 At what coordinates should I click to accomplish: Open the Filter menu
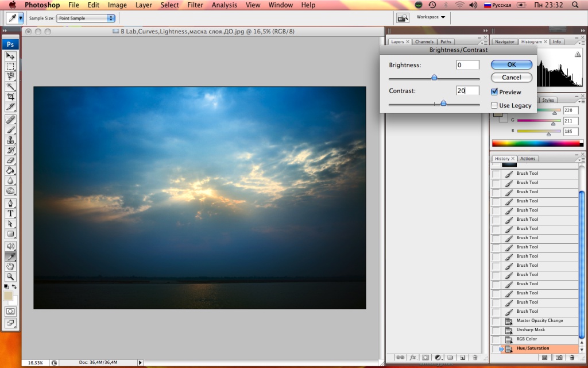point(195,5)
